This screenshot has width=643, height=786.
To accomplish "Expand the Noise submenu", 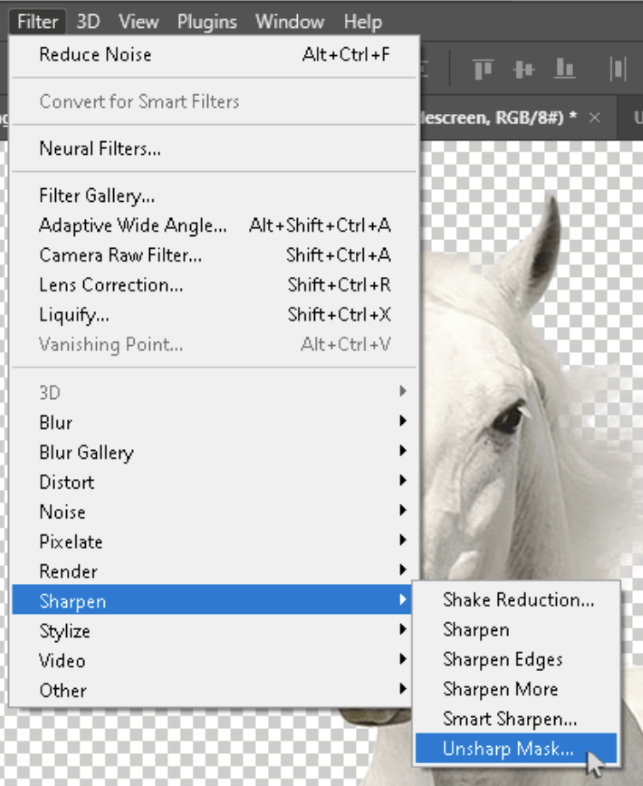I will pyautogui.click(x=214, y=512).
